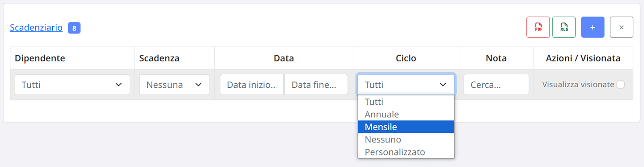Close the Scadenziario panel with X
The image size is (644, 167).
click(621, 27)
